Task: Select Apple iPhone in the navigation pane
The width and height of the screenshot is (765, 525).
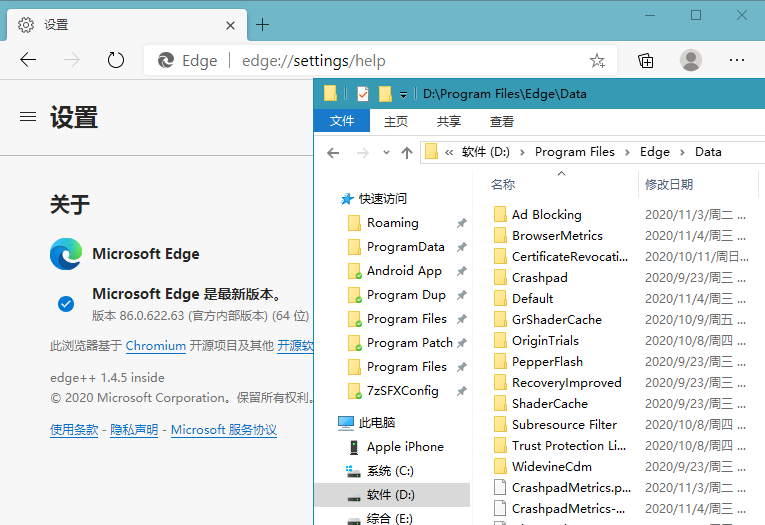Action: [405, 446]
